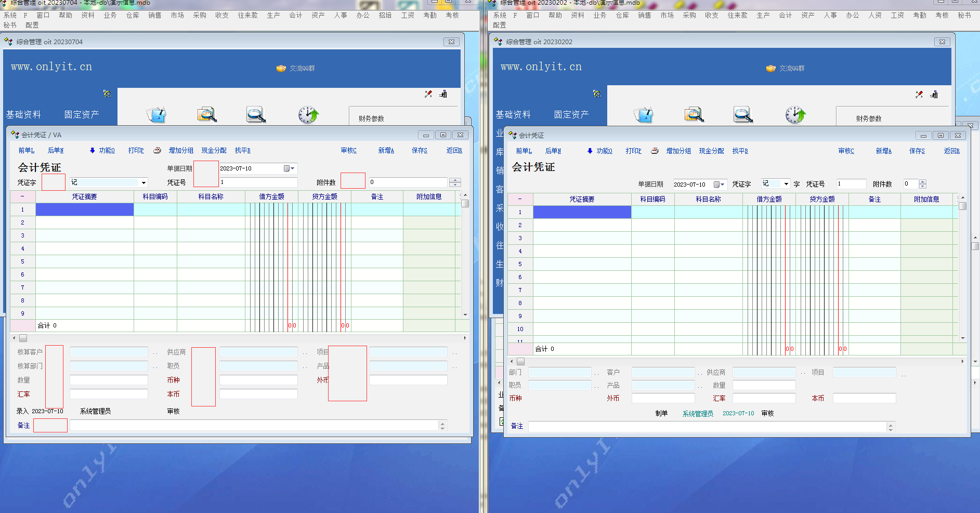Open the 单据日期 date picker in right voucher

pyautogui.click(x=720, y=185)
